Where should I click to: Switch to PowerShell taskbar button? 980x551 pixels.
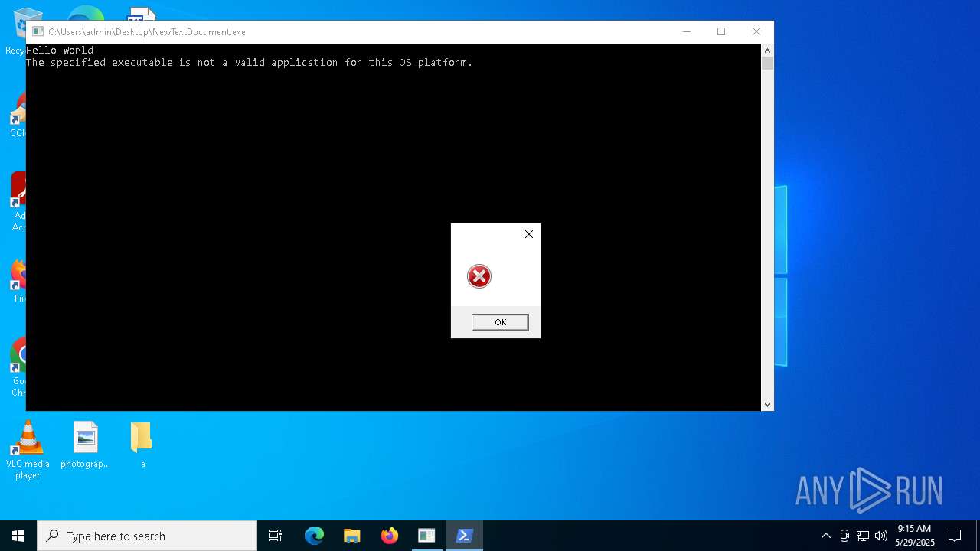[x=464, y=536]
